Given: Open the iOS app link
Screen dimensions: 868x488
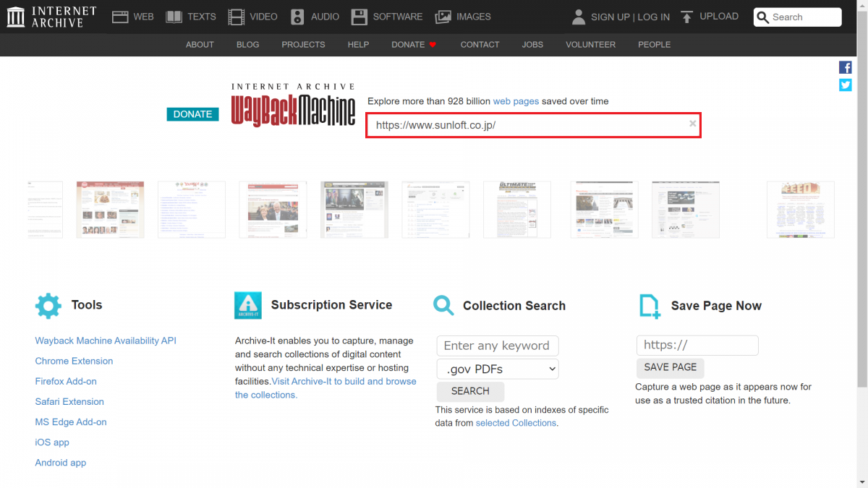Looking at the screenshot, I should (x=52, y=442).
